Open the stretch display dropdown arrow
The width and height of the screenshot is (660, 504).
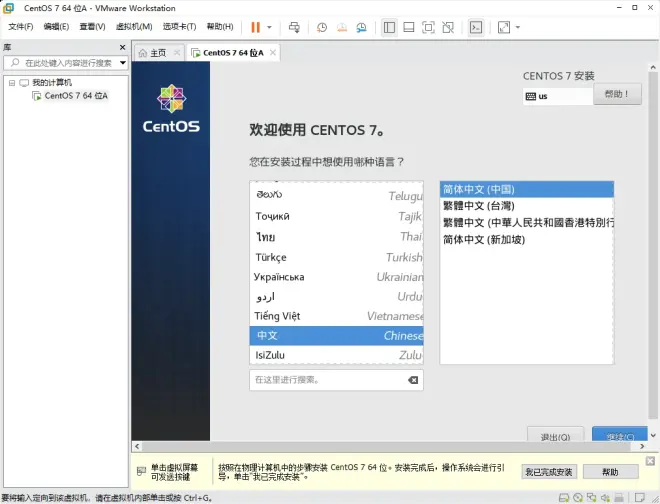(x=518, y=27)
